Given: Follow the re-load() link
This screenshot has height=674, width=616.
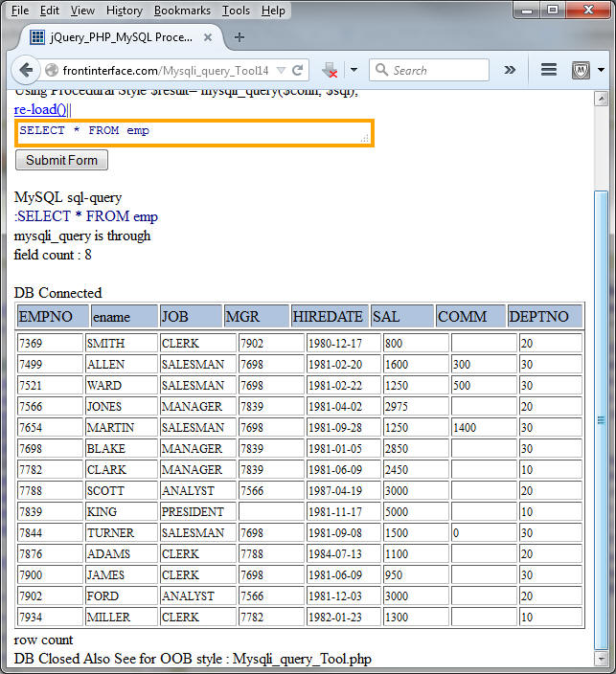Looking at the screenshot, I should (x=40, y=109).
